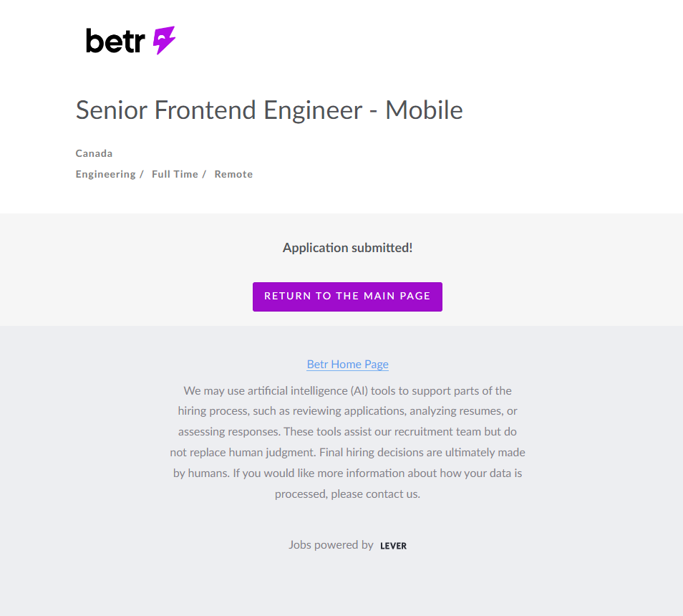The width and height of the screenshot is (683, 616).
Task: Click the purple lightning bolt icon
Action: (x=164, y=41)
